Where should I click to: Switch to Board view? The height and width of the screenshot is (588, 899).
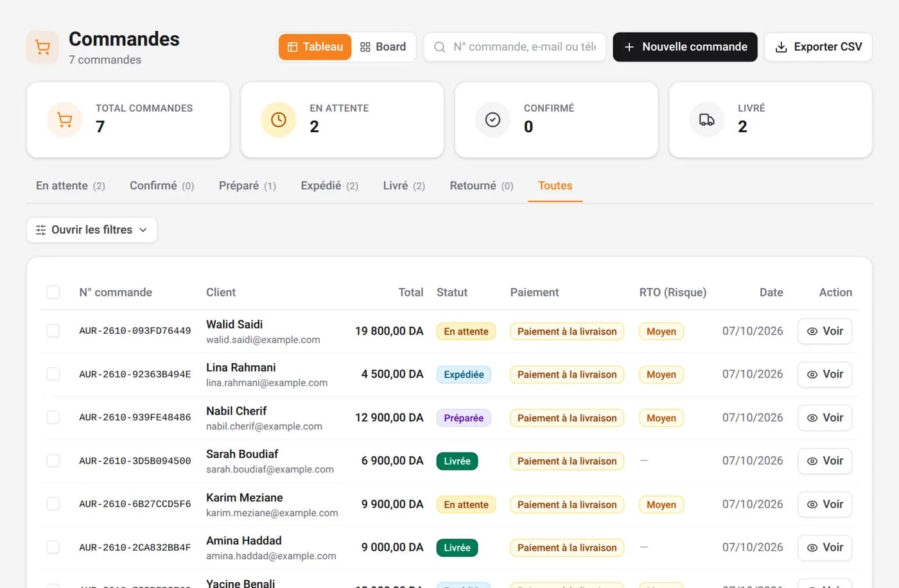coord(383,47)
